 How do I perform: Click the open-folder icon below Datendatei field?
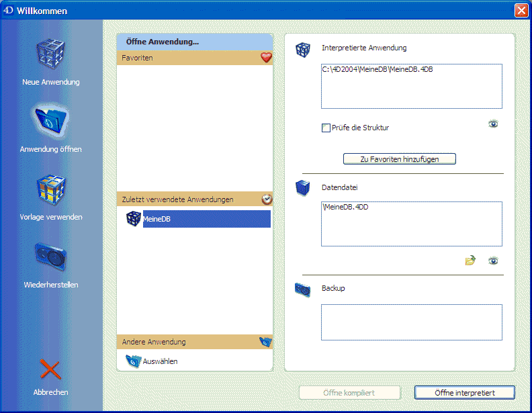[x=470, y=261]
